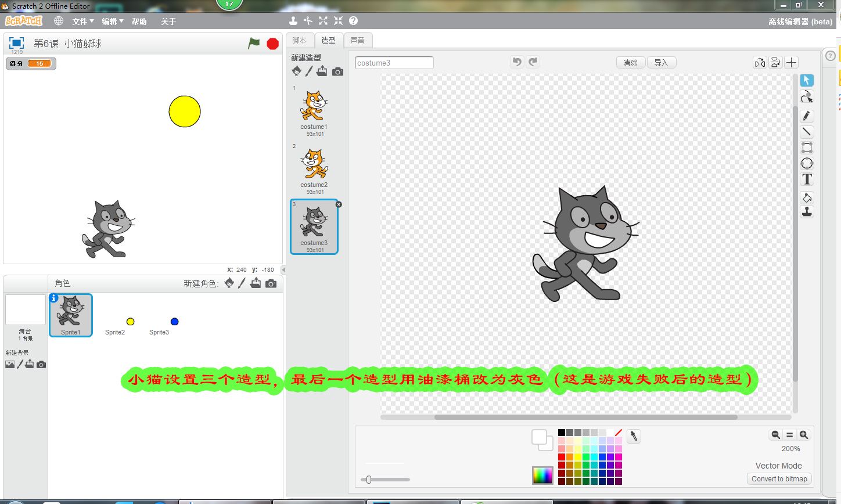Click the top toolbar Duplicate stamp
Image resolution: width=841 pixels, height=504 pixels.
click(x=293, y=21)
